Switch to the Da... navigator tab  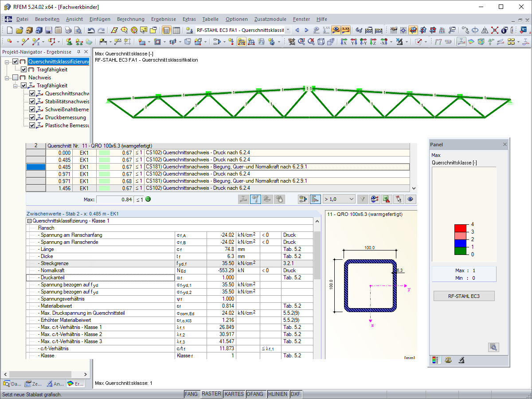click(12, 384)
